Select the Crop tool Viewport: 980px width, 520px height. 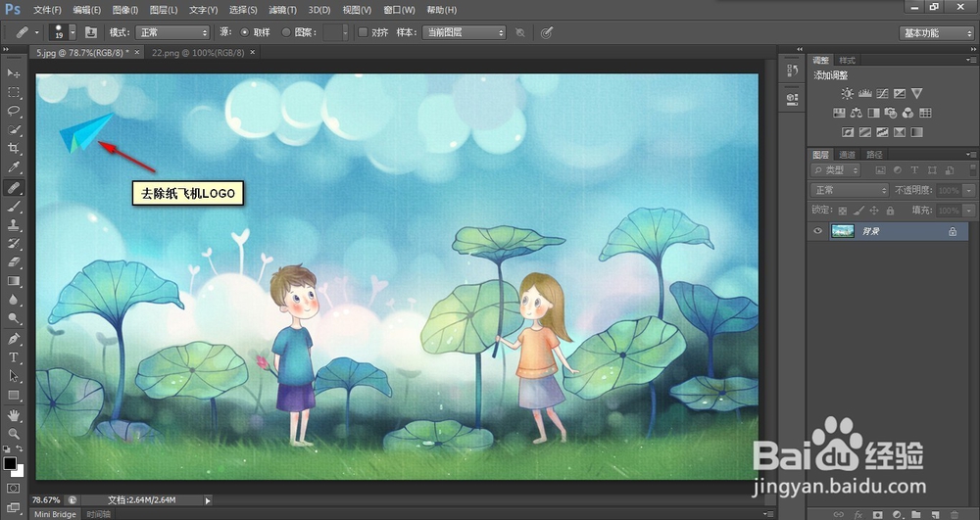pos(13,149)
